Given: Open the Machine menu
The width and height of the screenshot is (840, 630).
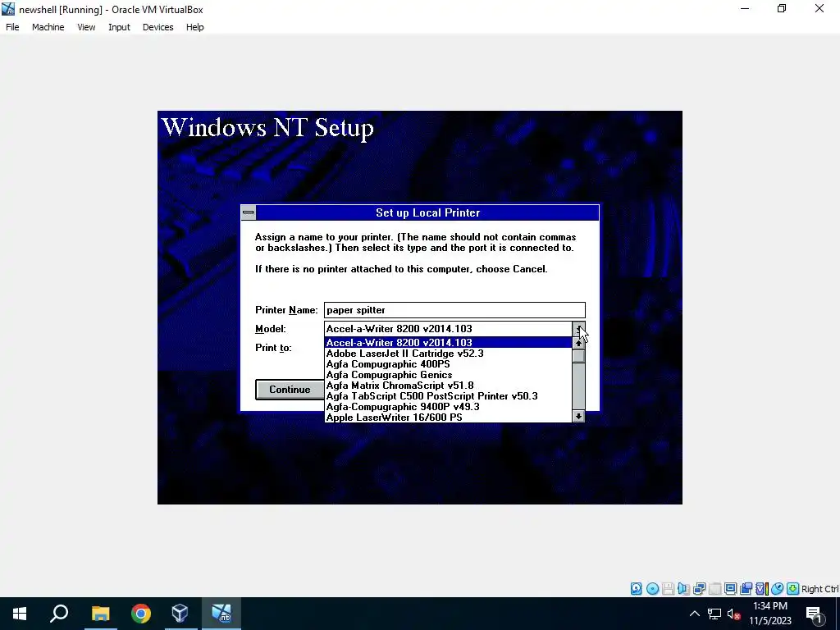Looking at the screenshot, I should (x=48, y=27).
